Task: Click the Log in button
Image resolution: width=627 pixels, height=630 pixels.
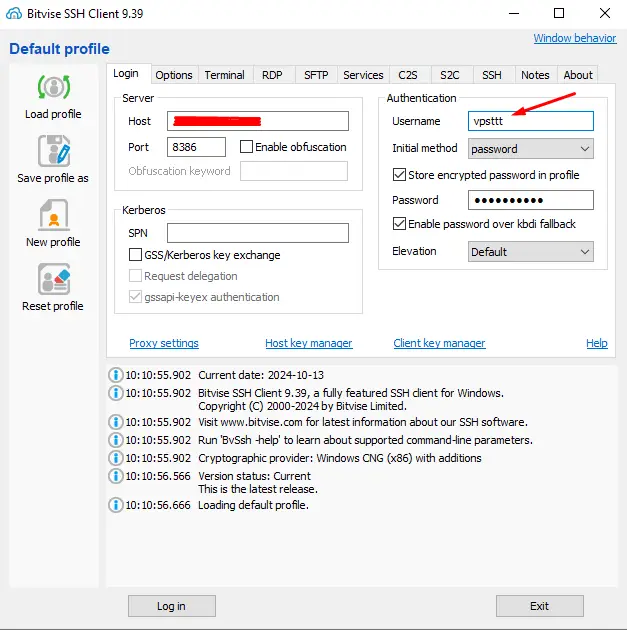Action: click(172, 606)
